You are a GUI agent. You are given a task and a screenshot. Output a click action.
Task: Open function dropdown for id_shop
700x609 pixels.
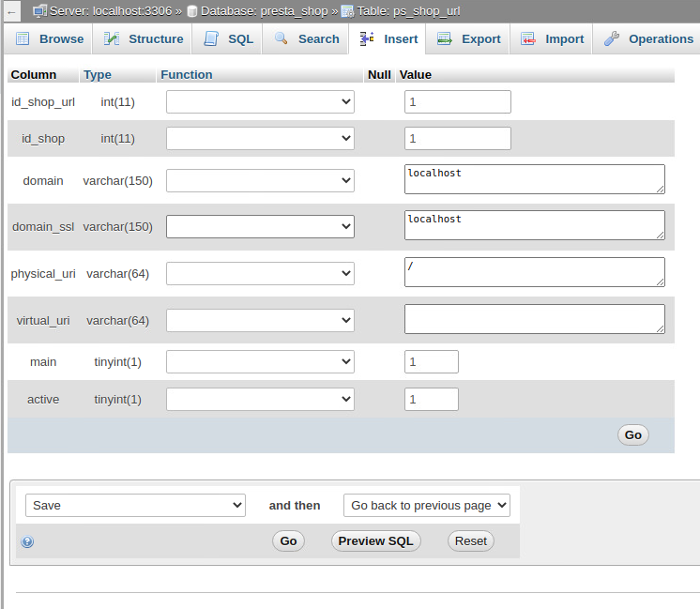pyautogui.click(x=260, y=139)
